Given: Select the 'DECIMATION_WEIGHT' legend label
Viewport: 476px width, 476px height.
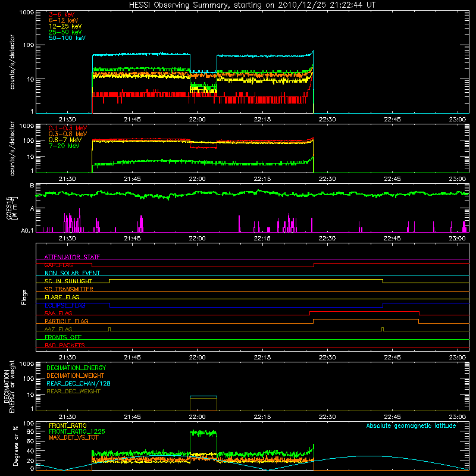Looking at the screenshot, I should coord(76,375).
